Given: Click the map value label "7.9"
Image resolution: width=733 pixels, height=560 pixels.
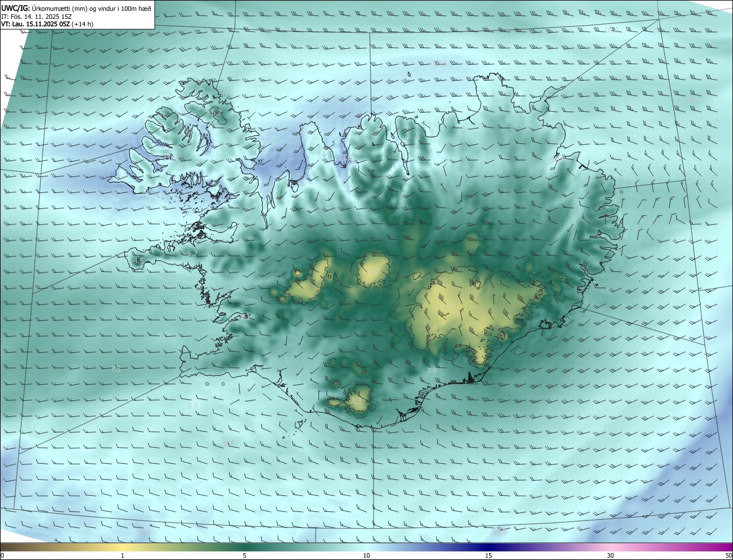Looking at the screenshot, I should click(x=432, y=371).
